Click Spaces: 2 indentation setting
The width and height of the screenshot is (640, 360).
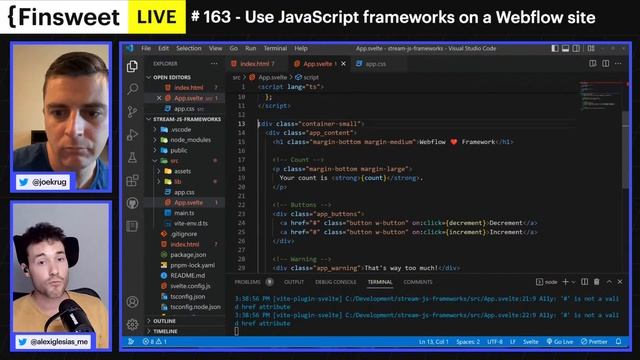coord(468,342)
